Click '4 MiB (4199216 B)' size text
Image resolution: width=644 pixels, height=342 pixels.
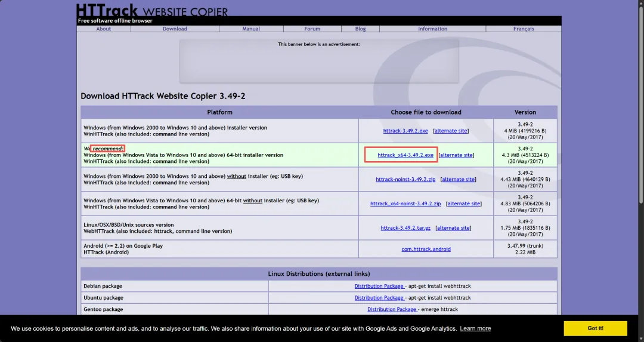pyautogui.click(x=525, y=131)
